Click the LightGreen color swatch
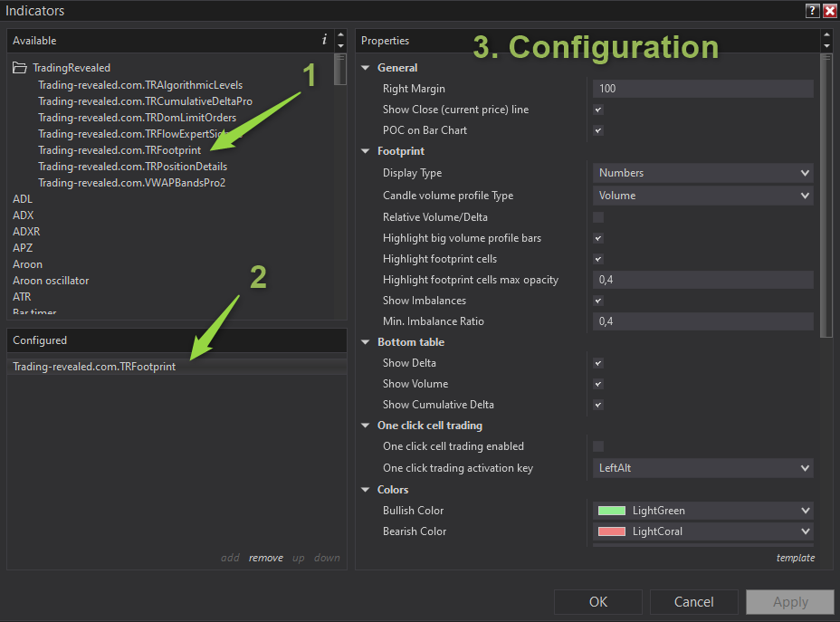 (x=612, y=511)
